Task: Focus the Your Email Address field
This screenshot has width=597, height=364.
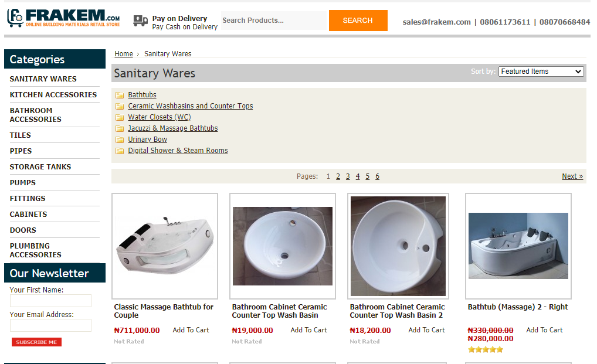Action: 50,325
